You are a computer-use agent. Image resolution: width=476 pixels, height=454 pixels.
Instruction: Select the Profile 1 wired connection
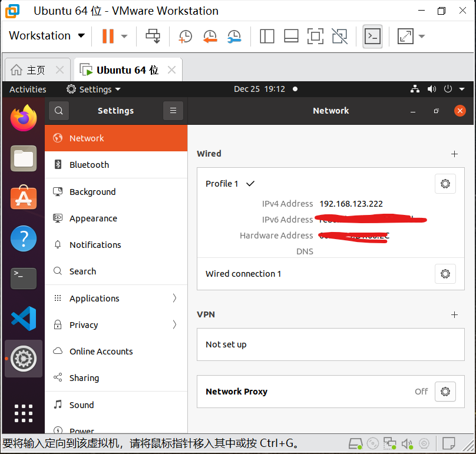(x=222, y=184)
